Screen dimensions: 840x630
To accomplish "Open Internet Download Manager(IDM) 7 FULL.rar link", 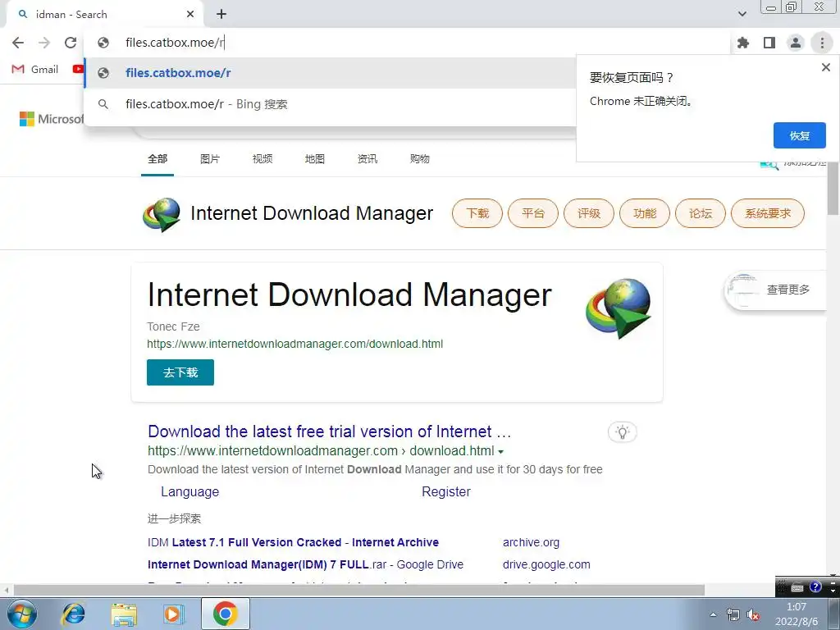I will 305,564.
